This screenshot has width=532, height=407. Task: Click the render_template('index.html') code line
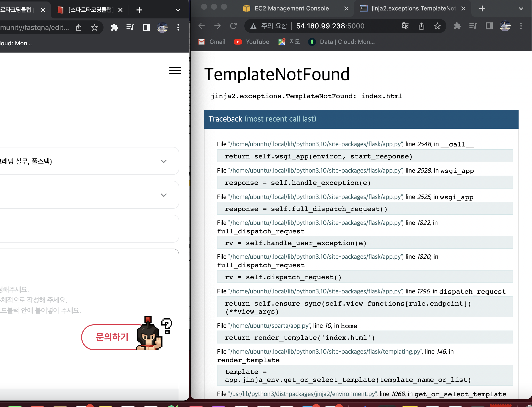365,337
